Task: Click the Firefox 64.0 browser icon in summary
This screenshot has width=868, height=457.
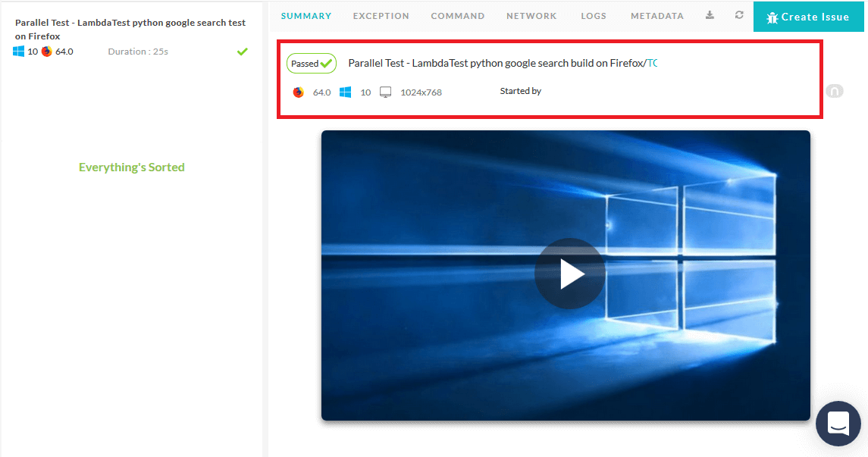Action: [299, 92]
